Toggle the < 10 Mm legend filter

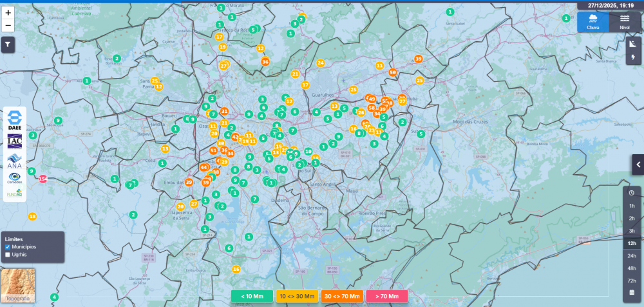252,296
